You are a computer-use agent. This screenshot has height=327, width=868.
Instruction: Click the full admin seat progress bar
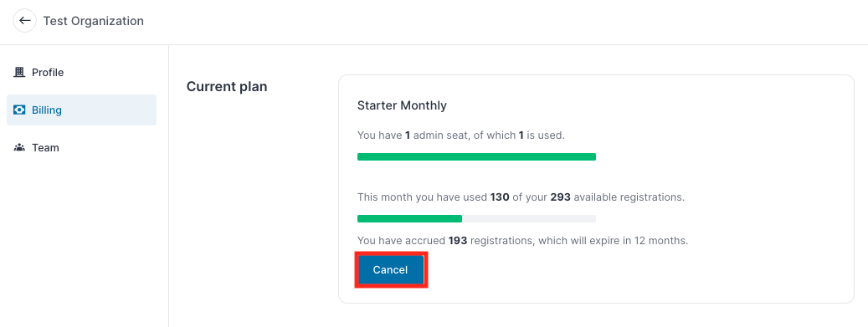pos(476,156)
